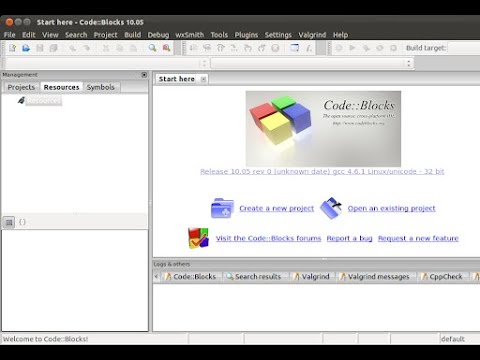The height and width of the screenshot is (360, 480).
Task: Open the Plugins menu
Action: [x=246, y=35]
